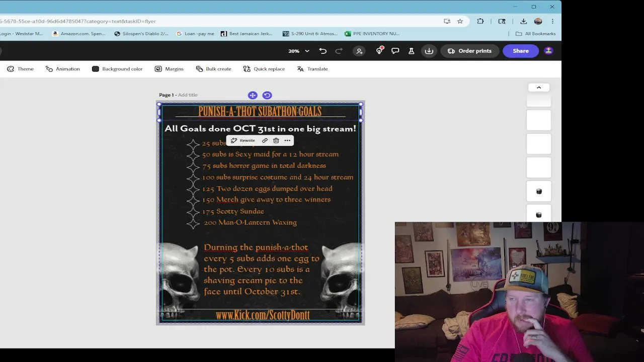Screen dimensions: 644x362
Task: Click the top-left corner resize handle of the selection
Action: click(x=159, y=105)
